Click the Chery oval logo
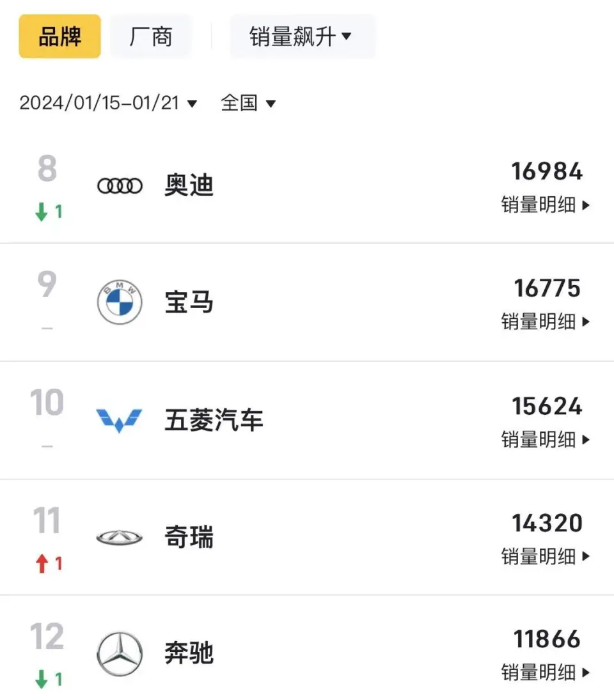614x700 pixels. (x=119, y=538)
